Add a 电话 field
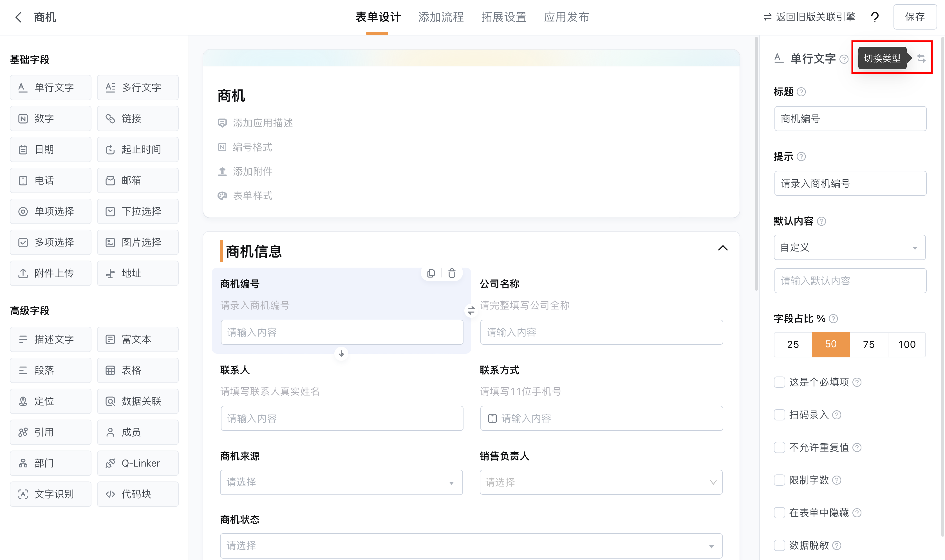945x560 pixels. pos(51,180)
